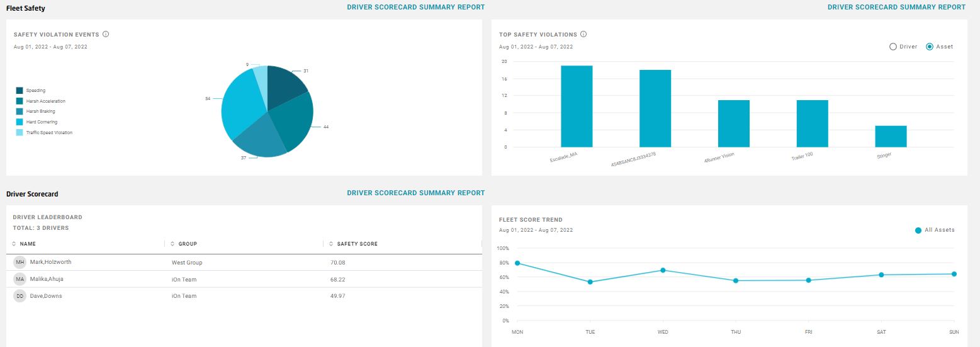Open Driver Scorecard Summary Report above pie chart

(x=415, y=7)
